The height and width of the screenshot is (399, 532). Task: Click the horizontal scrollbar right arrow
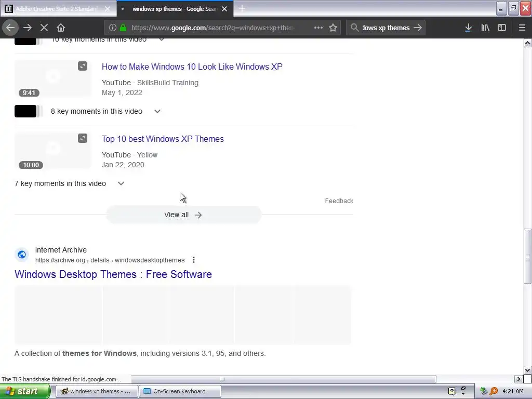click(518, 379)
